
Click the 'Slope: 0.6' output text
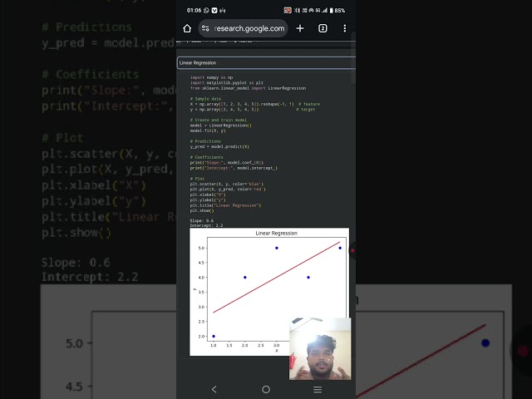202,221
